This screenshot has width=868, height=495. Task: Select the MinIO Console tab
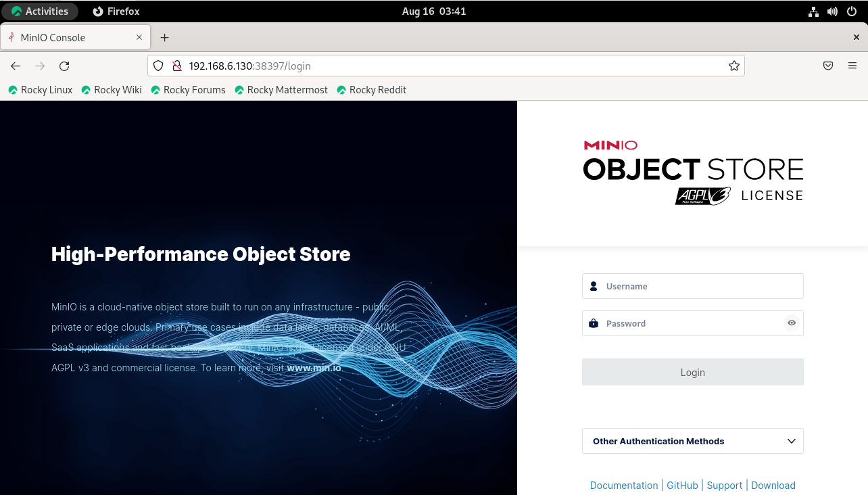(75, 38)
